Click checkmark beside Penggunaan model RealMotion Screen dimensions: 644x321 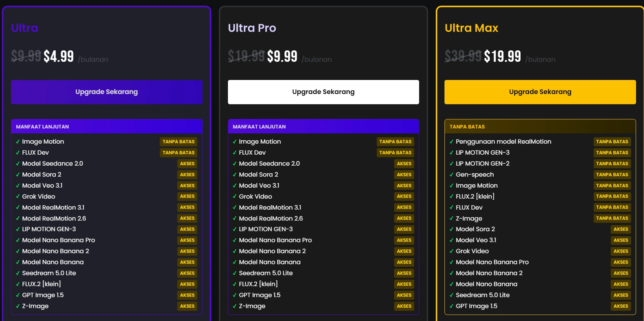(451, 142)
